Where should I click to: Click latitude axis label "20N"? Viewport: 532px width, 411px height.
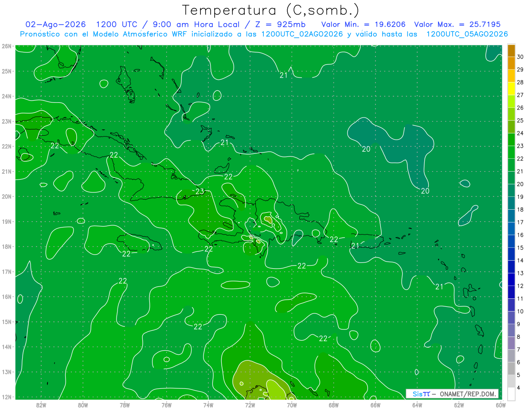6,196
